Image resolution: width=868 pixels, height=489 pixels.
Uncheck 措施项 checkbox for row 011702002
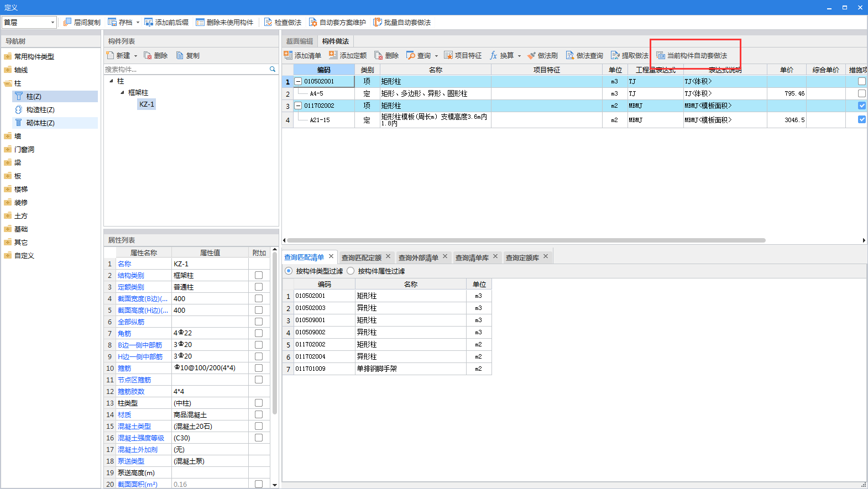pos(861,106)
